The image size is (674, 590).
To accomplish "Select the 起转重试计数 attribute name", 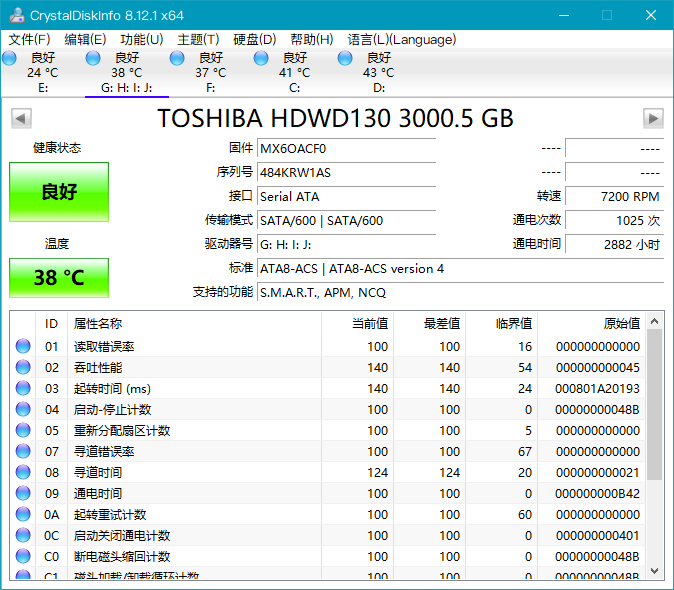I will [x=110, y=515].
